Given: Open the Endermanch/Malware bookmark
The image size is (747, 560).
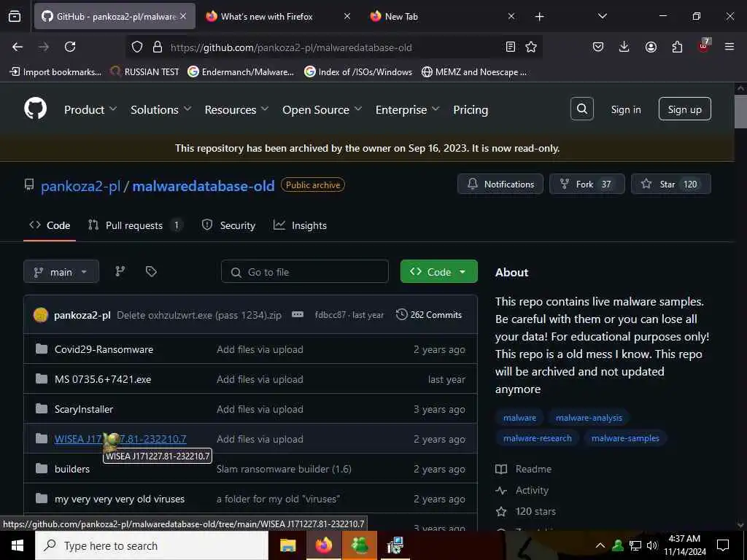Looking at the screenshot, I should 241,72.
